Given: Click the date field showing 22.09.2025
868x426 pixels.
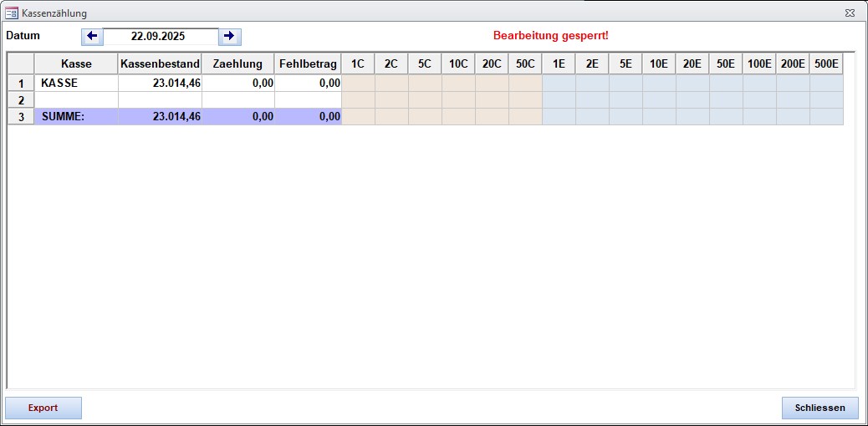Looking at the screenshot, I should (x=161, y=37).
